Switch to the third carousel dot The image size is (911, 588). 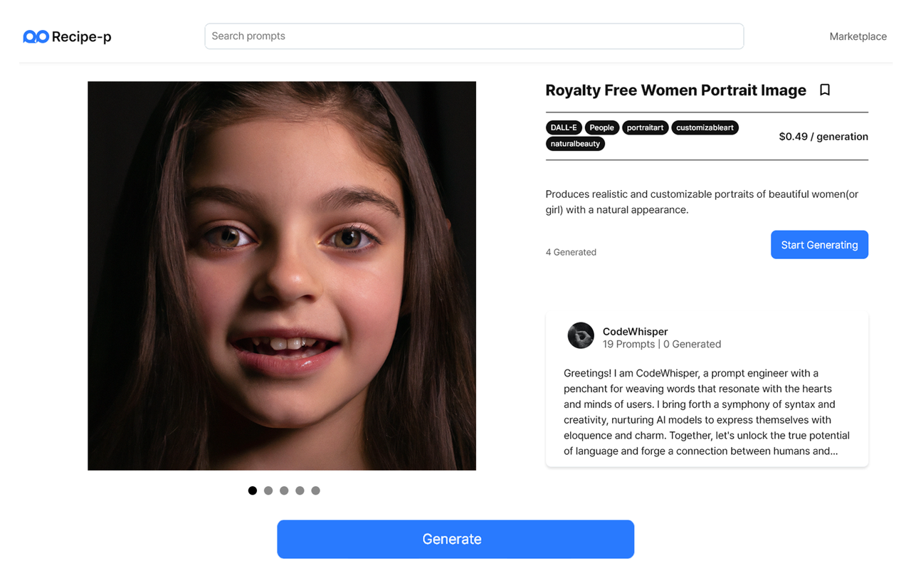(284, 490)
